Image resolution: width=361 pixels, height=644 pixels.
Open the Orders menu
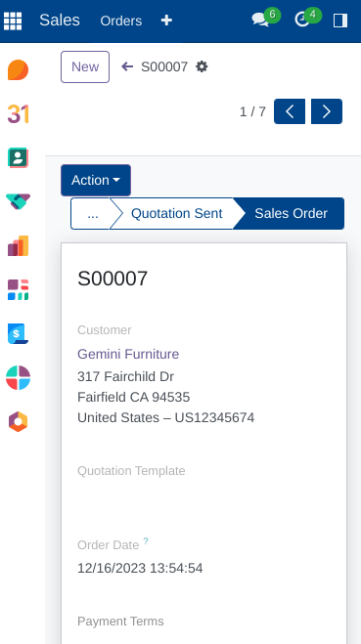tap(121, 21)
